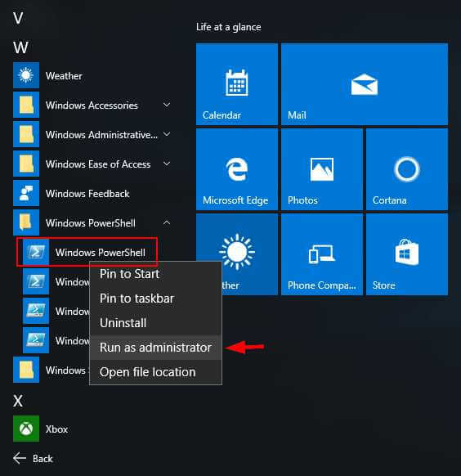The height and width of the screenshot is (476, 461).
Task: Open the Store tile
Action: click(407, 254)
